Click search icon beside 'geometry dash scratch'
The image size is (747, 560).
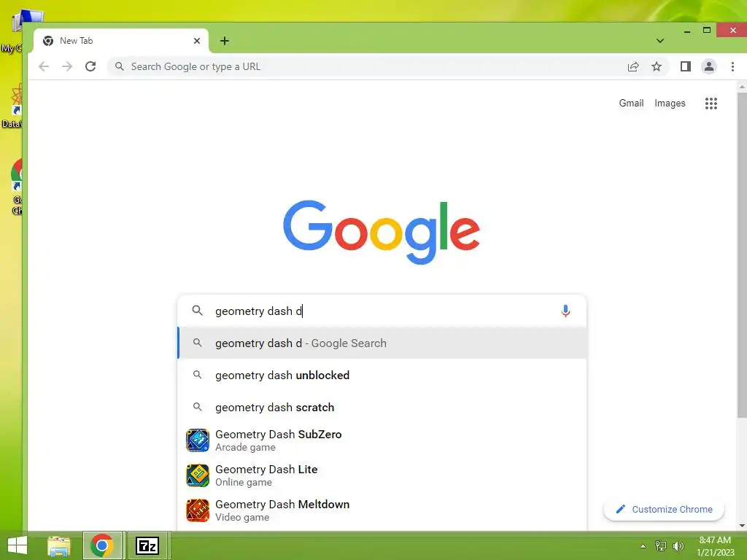pyautogui.click(x=197, y=408)
